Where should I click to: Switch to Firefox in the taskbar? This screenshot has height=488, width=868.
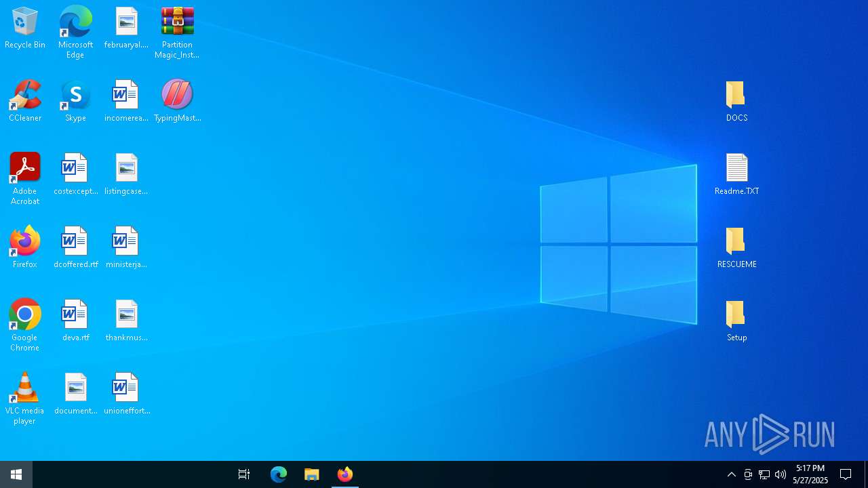(345, 474)
